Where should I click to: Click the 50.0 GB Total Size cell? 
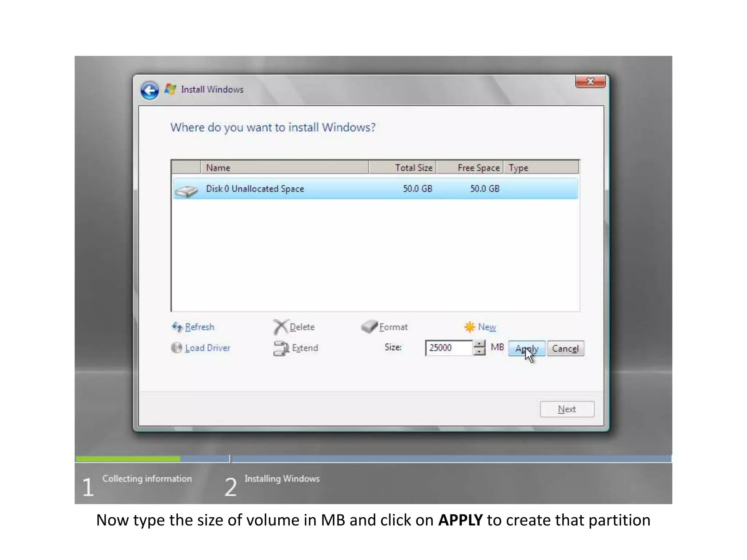418,188
